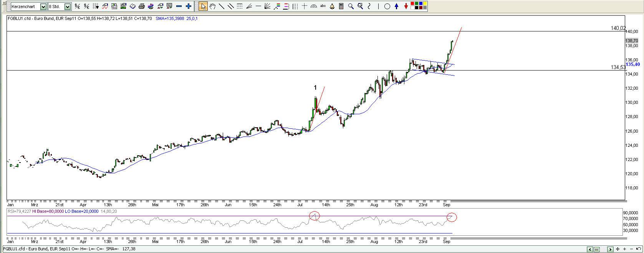644x253 pixels.
Task: Click the pencil with arrows icon
Action: tap(160, 6)
